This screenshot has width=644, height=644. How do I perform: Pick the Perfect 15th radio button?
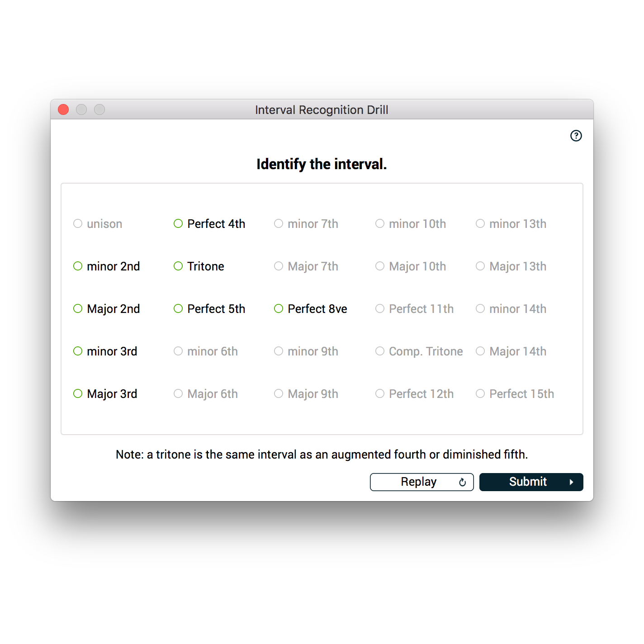coord(480,394)
